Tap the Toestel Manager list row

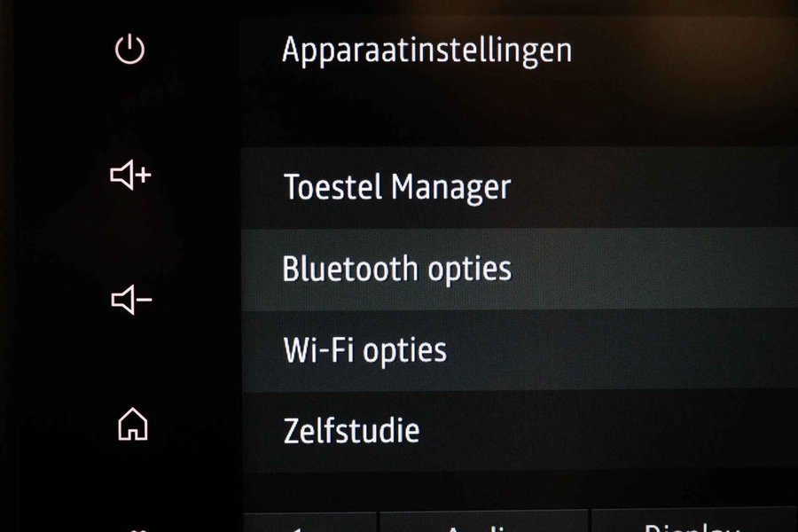pos(520,188)
